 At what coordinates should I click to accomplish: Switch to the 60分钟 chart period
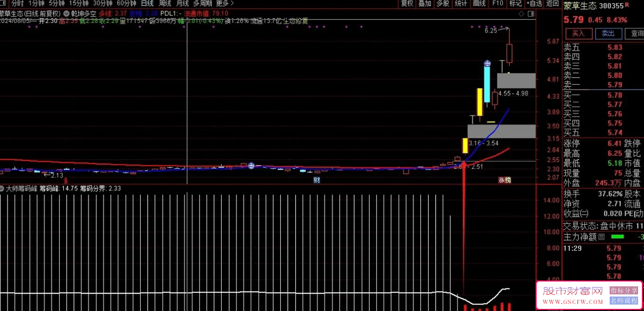[126, 3]
